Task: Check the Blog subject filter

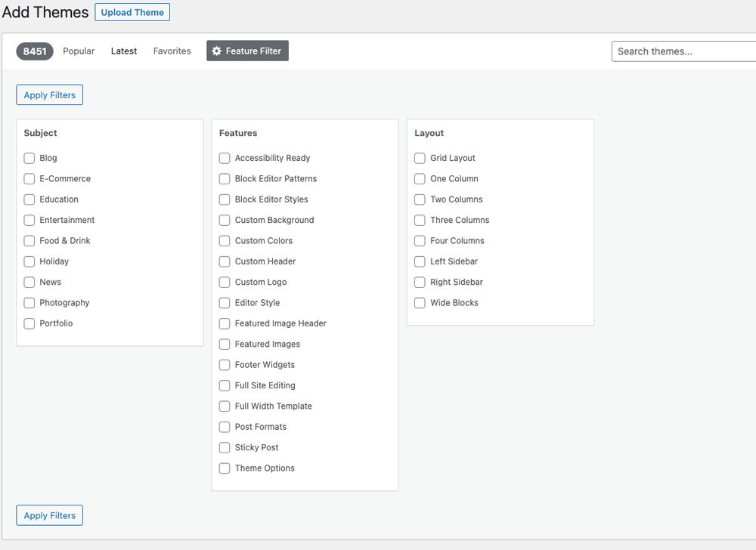Action: (x=29, y=158)
